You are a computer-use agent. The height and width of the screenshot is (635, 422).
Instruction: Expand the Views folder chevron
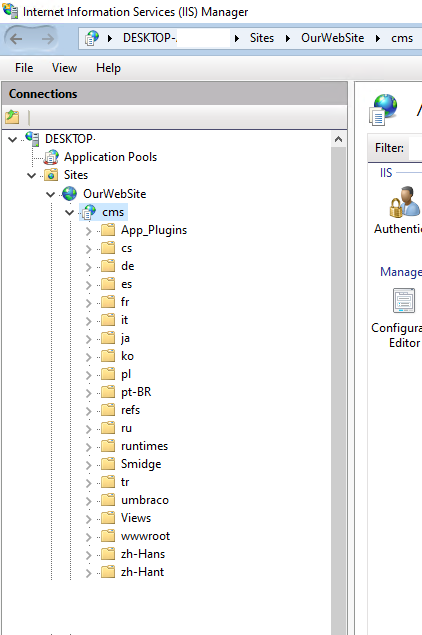click(89, 519)
